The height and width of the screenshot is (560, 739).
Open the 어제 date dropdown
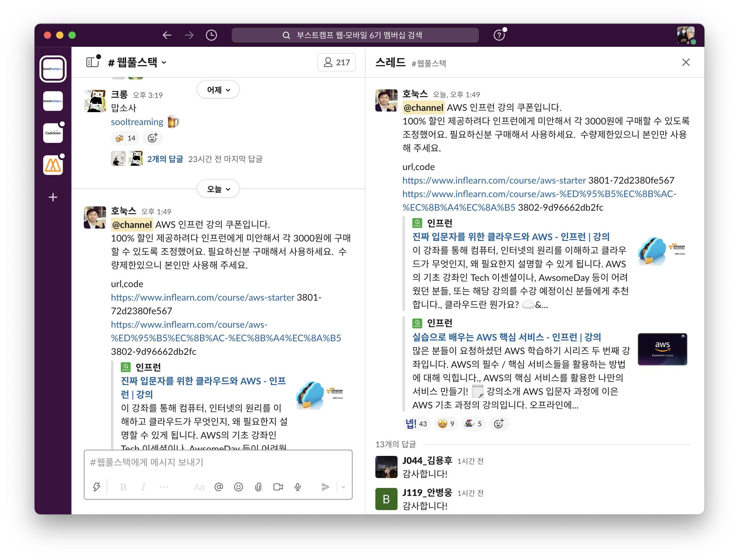point(218,90)
